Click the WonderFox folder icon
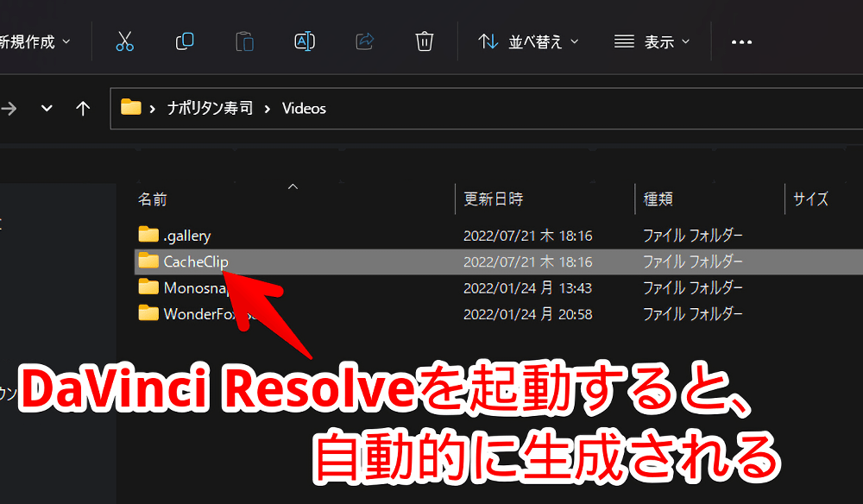This screenshot has width=863, height=504. [x=148, y=313]
